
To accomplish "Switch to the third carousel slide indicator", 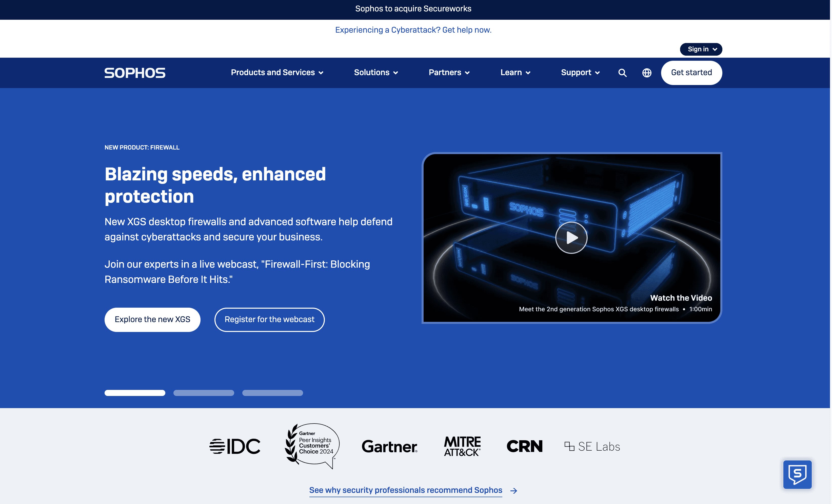I will pos(272,393).
